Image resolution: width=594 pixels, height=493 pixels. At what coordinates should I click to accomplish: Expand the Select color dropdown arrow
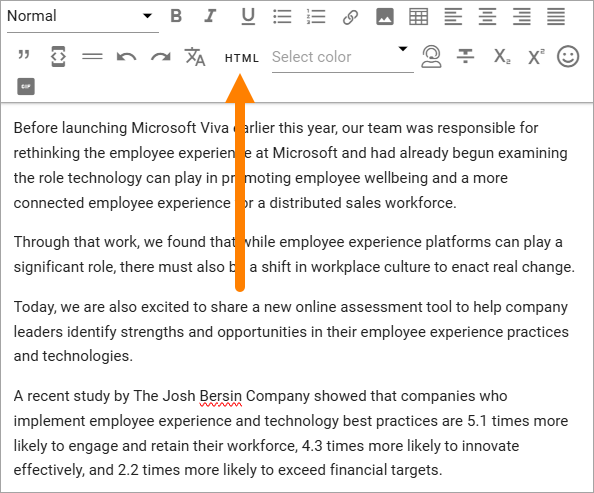403,49
